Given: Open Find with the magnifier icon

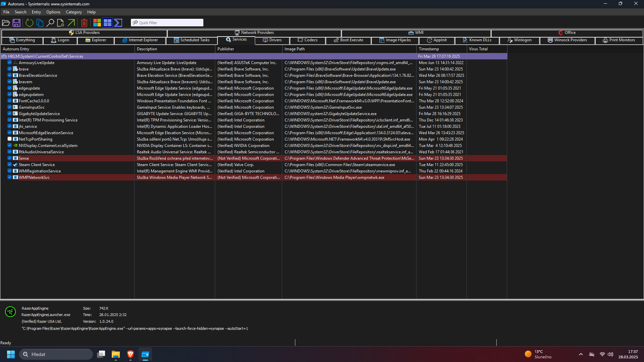Looking at the screenshot, I should pyautogui.click(x=50, y=23).
